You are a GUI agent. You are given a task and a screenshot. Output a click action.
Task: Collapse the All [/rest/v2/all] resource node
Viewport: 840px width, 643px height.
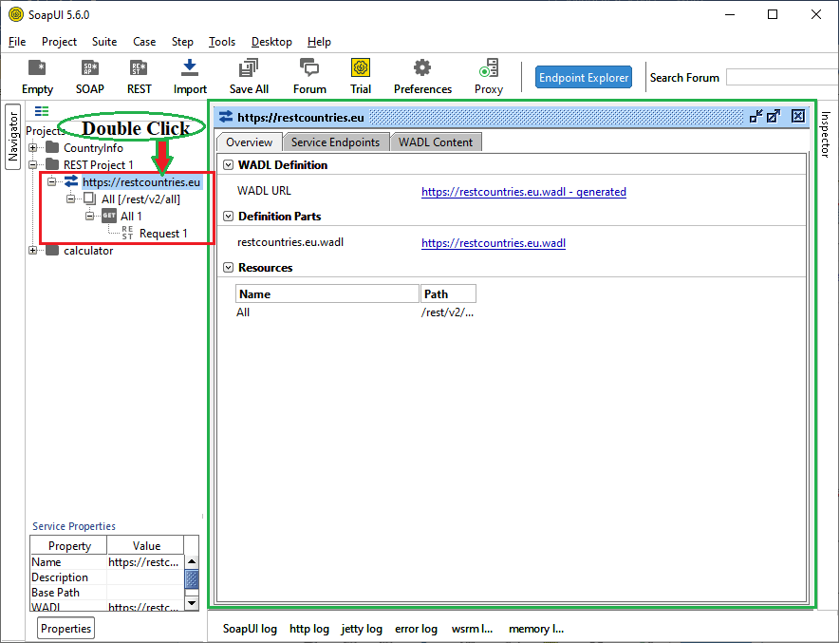(71, 199)
